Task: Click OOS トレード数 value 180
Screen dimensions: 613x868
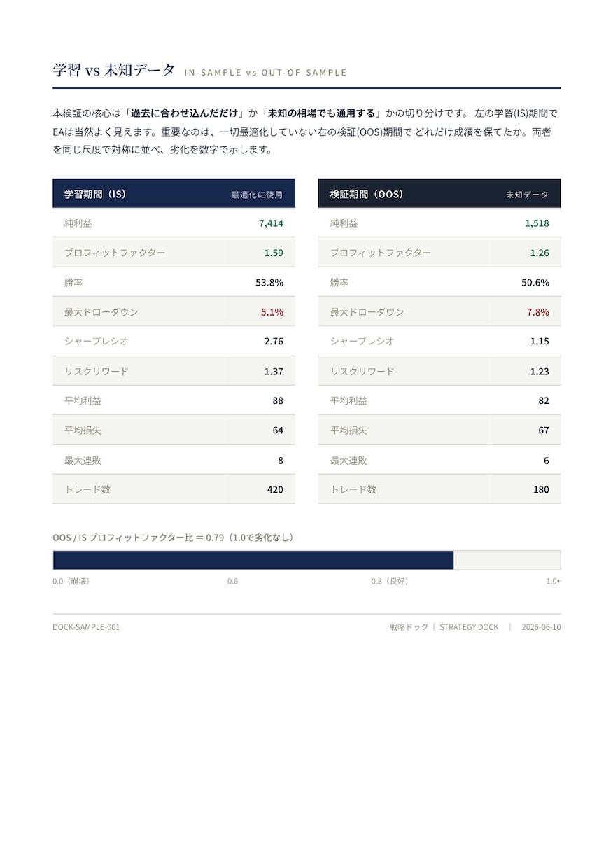Action: click(541, 489)
